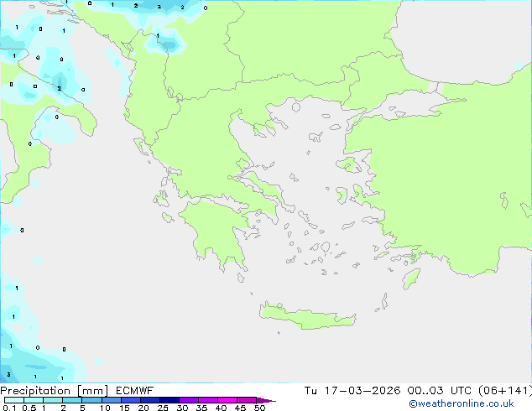The width and height of the screenshot is (532, 411).
Task: Click the '(06+141)' forecast run text
Action: pyautogui.click(x=505, y=391)
